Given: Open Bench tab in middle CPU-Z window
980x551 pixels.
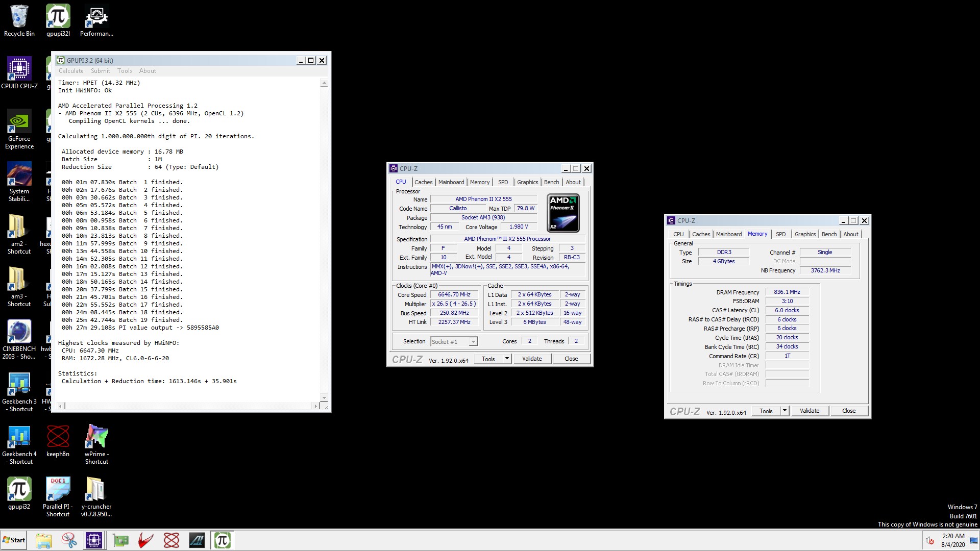Looking at the screenshot, I should [x=551, y=182].
